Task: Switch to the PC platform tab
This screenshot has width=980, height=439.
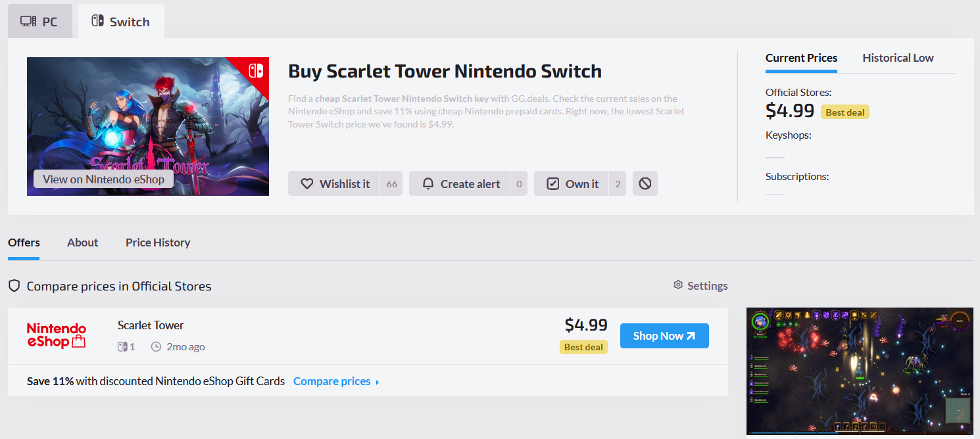Action: [40, 22]
